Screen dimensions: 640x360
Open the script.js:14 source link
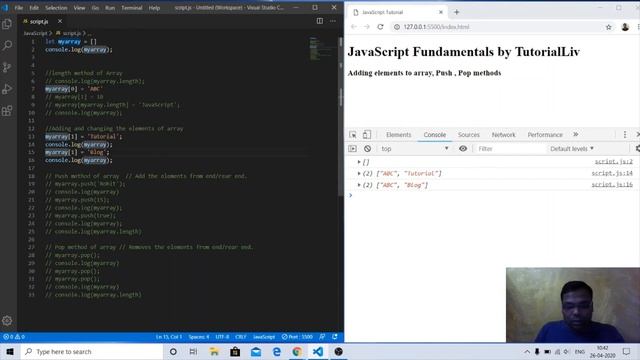[x=612, y=173]
